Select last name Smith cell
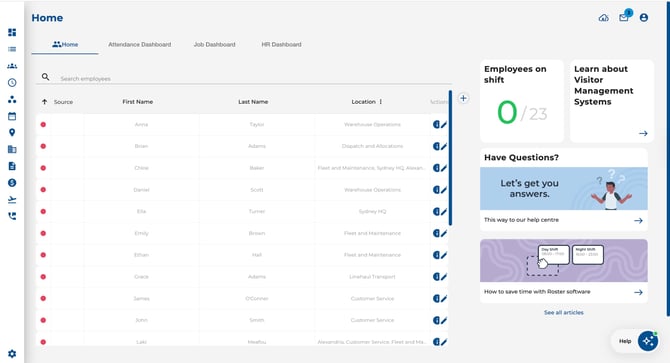 tap(257, 320)
